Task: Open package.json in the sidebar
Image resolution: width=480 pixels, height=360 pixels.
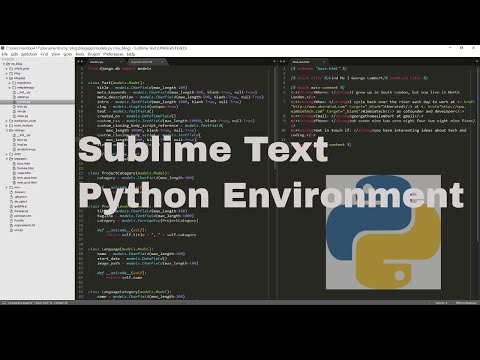Action: 22,216
